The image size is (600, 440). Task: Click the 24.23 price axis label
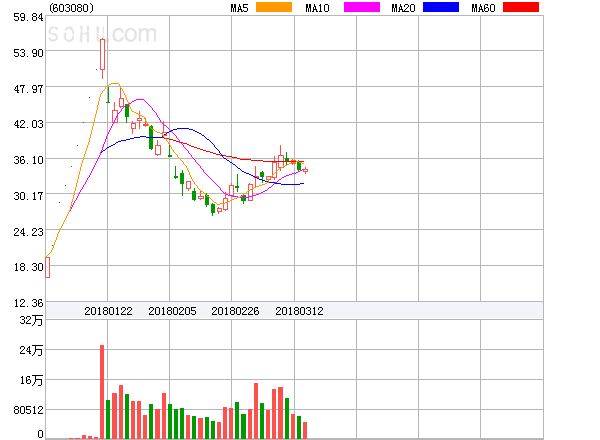28,232
